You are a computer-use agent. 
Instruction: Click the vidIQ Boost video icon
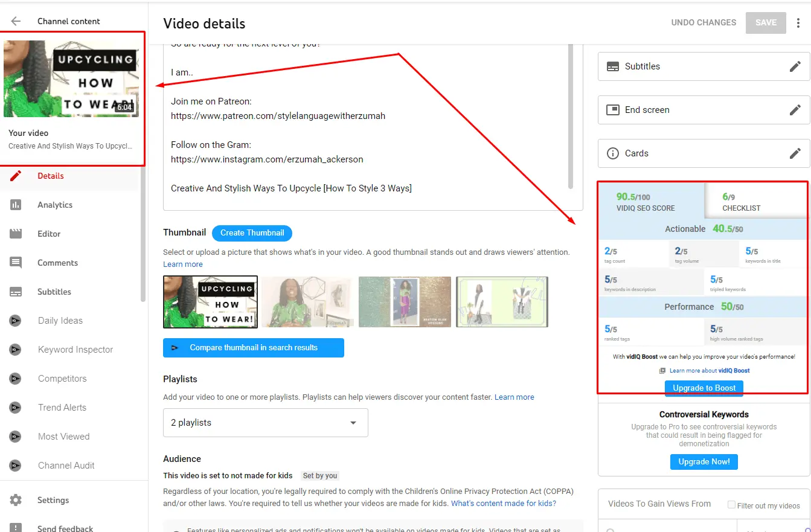662,371
